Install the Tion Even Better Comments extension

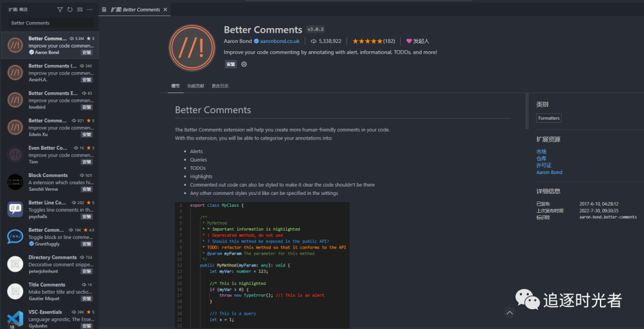click(86, 162)
